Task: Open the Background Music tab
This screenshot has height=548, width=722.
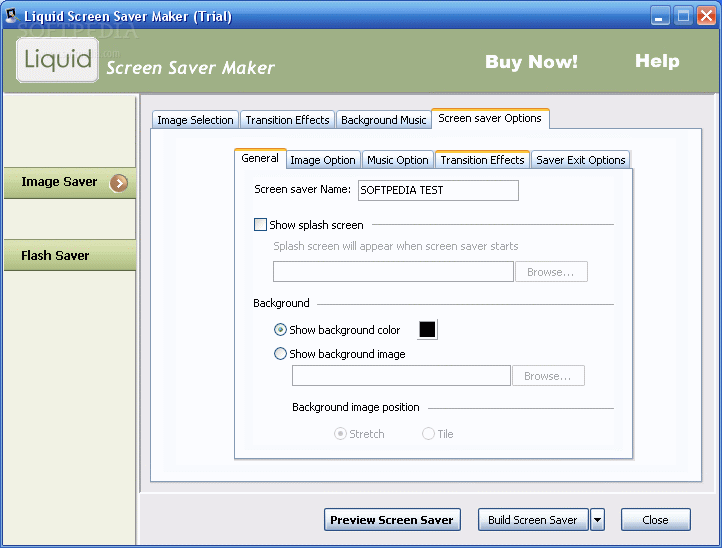Action: tap(384, 120)
